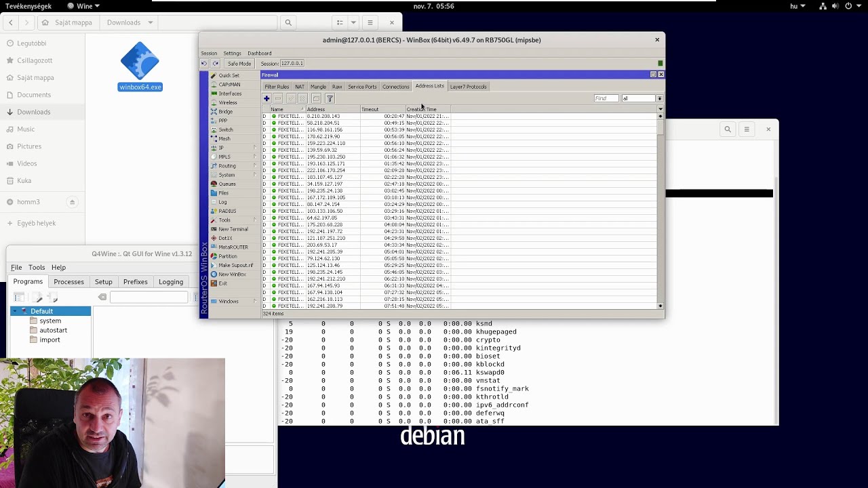Screen dimensions: 868x488
Task: Open Q4Wine Prefixes tab
Action: pos(135,282)
